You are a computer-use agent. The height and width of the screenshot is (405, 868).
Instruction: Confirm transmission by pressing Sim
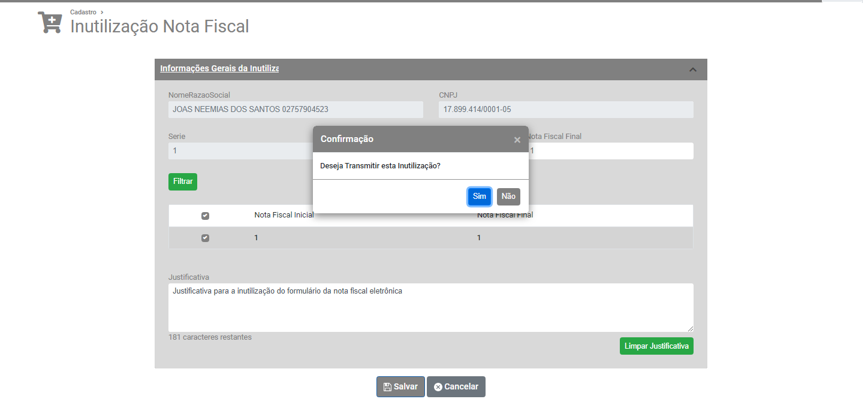point(480,197)
